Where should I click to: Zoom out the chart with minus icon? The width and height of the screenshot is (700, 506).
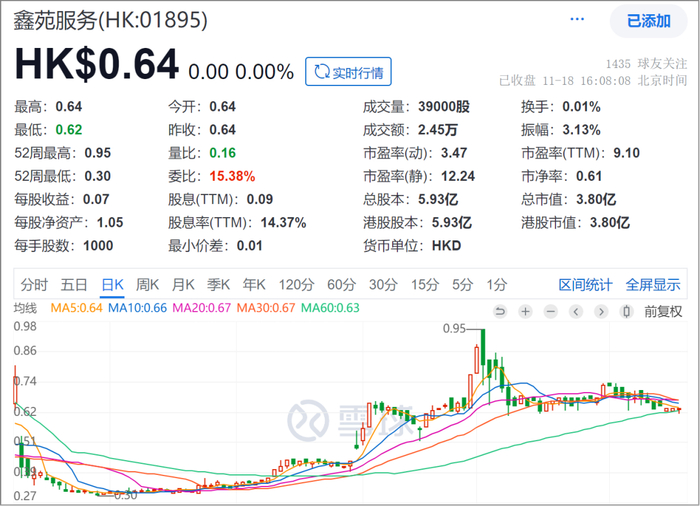[x=551, y=311]
